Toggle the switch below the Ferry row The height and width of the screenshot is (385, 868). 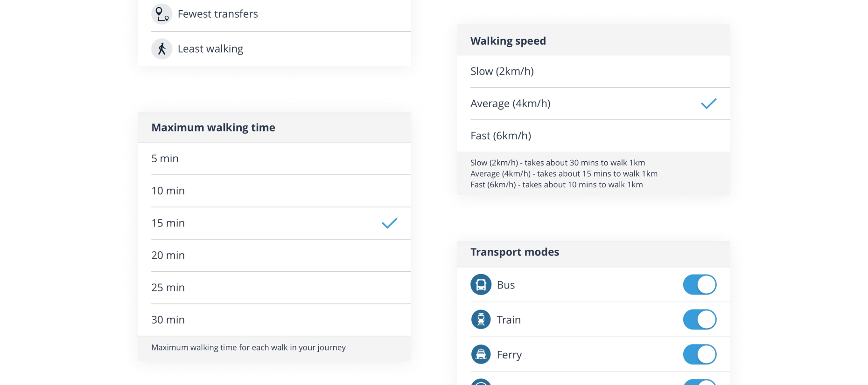(x=700, y=382)
